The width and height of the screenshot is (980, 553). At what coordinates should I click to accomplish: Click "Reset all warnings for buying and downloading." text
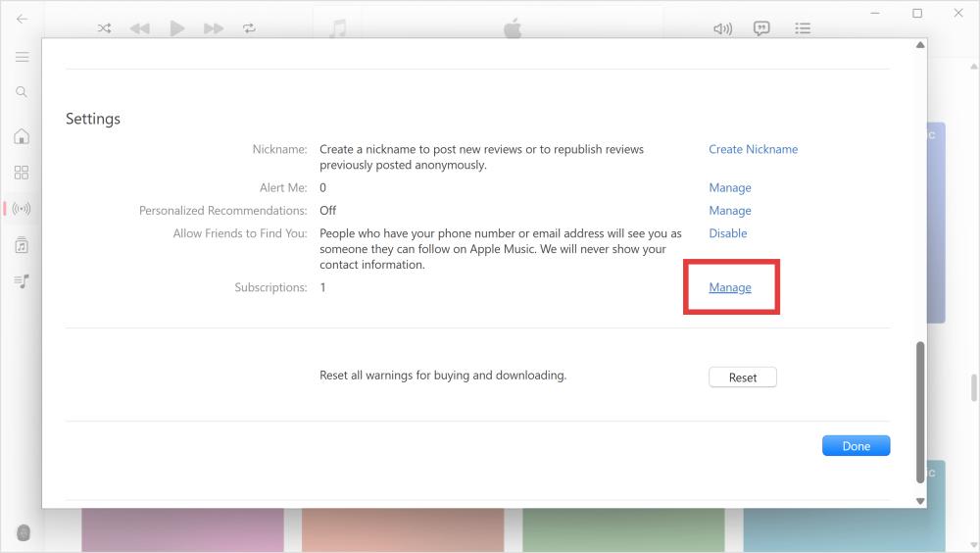click(443, 376)
